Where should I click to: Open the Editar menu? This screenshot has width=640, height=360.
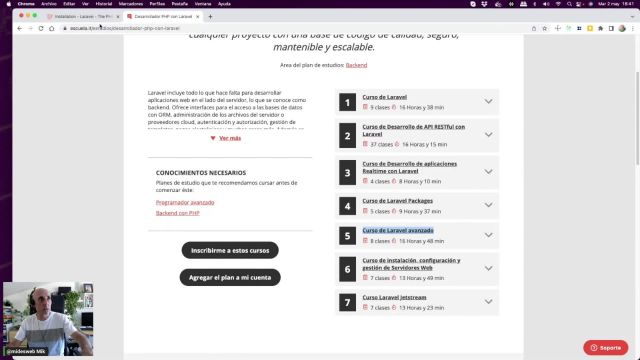(x=69, y=4)
